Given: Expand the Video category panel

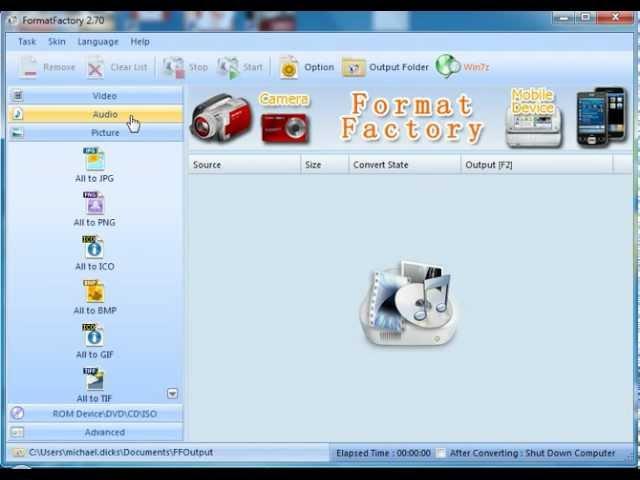Looking at the screenshot, I should coord(96,96).
